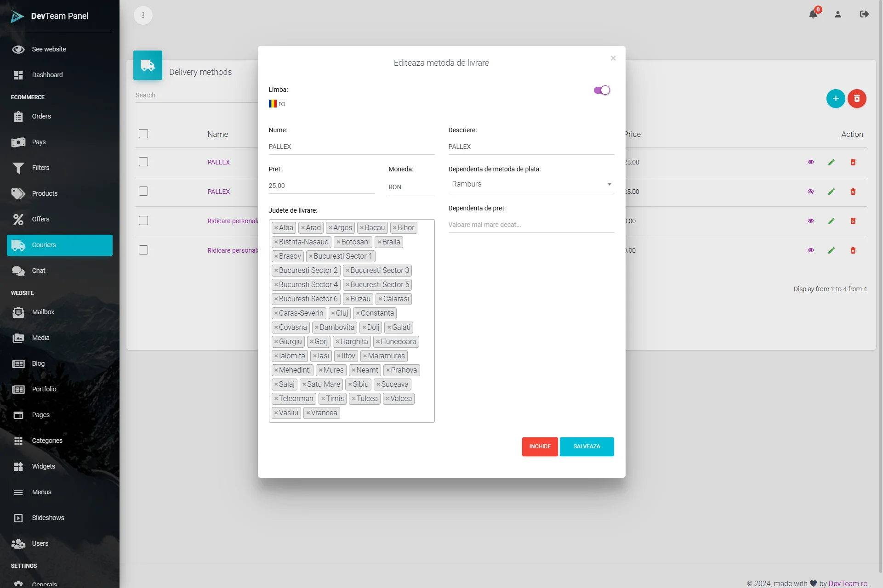Click the teal add delivery method button

pyautogui.click(x=835, y=98)
